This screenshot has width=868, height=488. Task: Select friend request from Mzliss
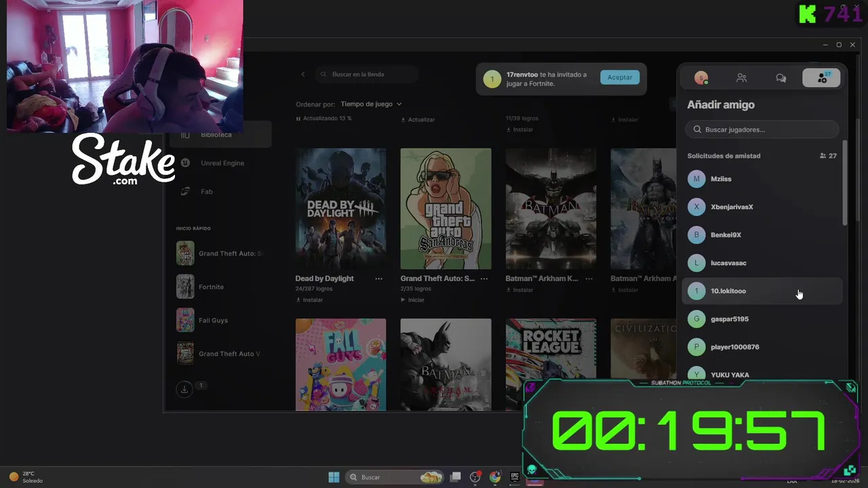tap(762, 179)
